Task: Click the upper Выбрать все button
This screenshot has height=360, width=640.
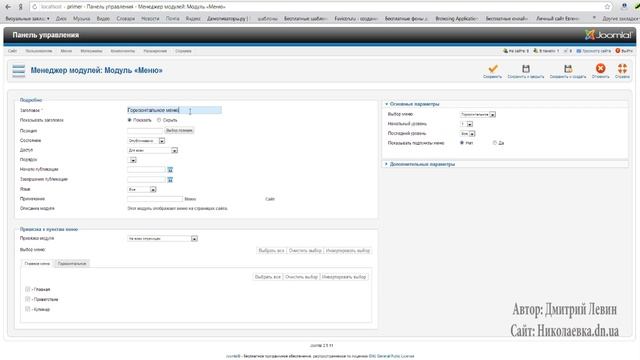Action: click(x=271, y=251)
